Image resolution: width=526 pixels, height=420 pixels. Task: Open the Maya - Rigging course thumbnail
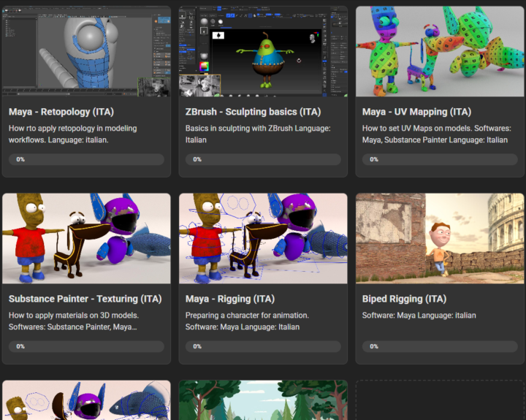[x=263, y=238]
